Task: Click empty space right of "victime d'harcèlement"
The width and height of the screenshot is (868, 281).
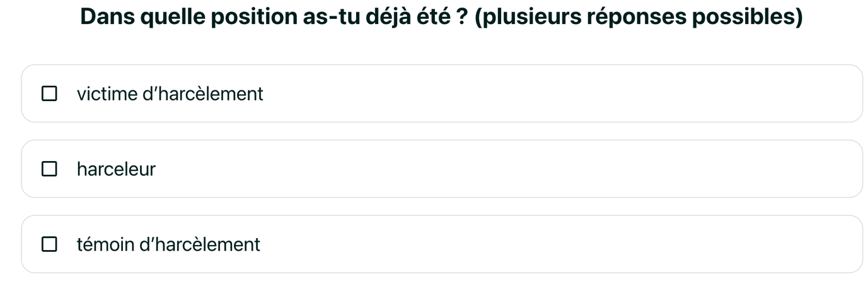Action: 567,93
